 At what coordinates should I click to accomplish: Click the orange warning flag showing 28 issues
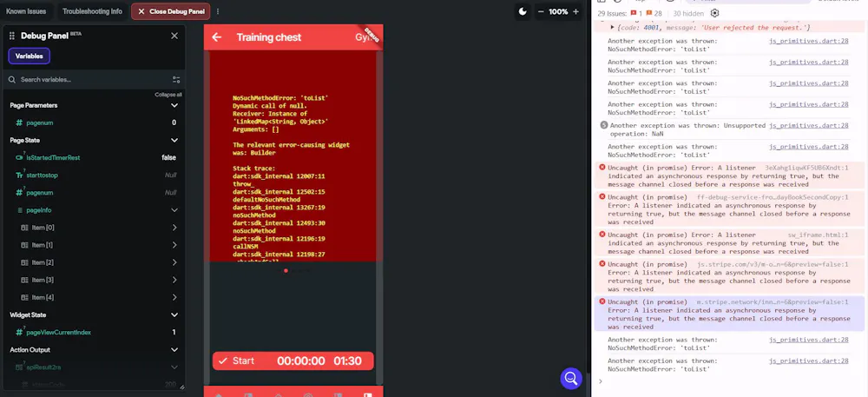coord(654,13)
